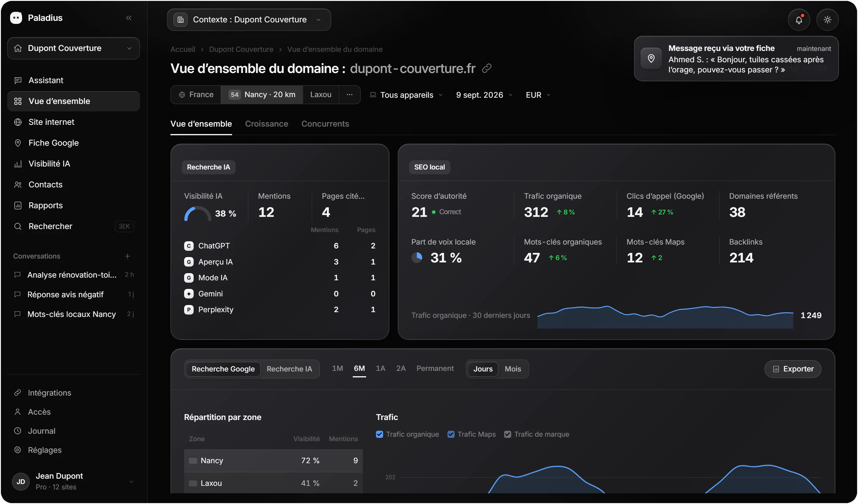This screenshot has height=504, width=858.
Task: Select Mois granularity
Action: coord(513,369)
